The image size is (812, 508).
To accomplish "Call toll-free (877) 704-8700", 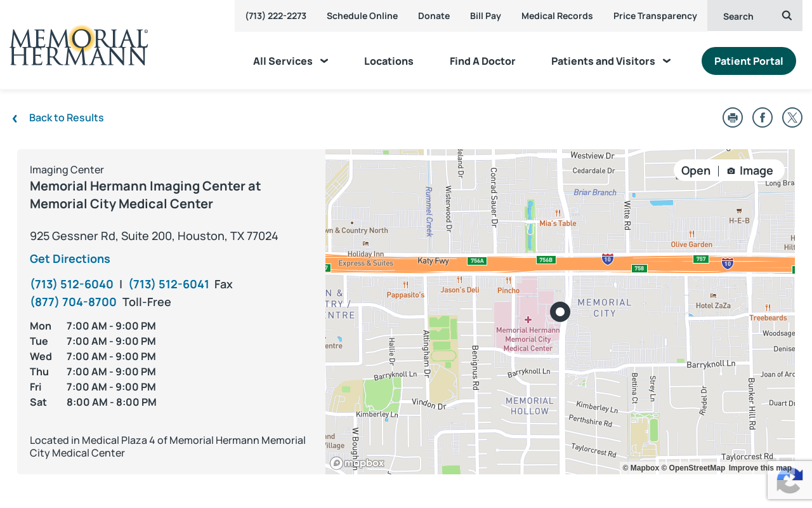I will (x=73, y=302).
